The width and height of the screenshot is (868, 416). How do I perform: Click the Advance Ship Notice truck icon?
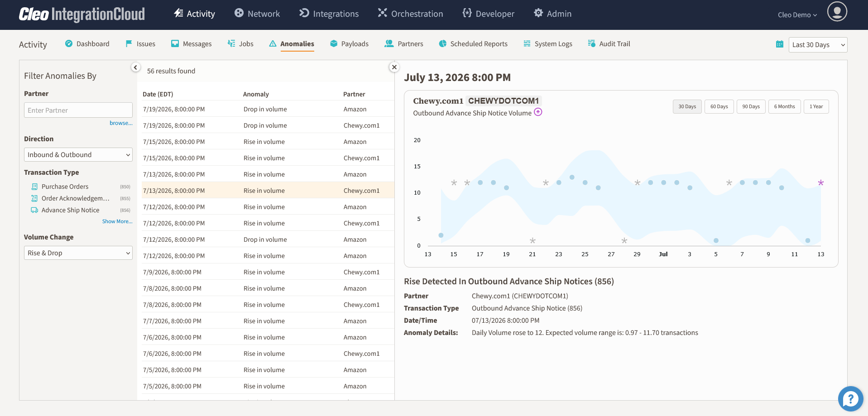coord(34,210)
